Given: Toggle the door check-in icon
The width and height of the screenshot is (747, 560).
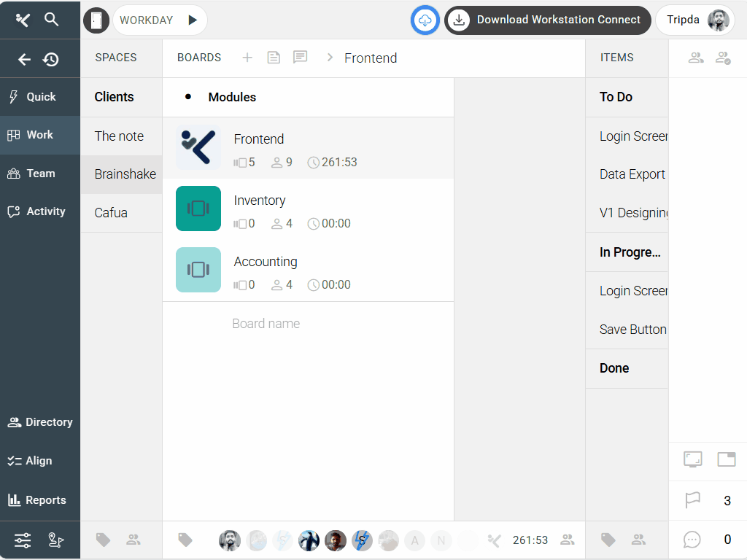Looking at the screenshot, I should [x=96, y=20].
